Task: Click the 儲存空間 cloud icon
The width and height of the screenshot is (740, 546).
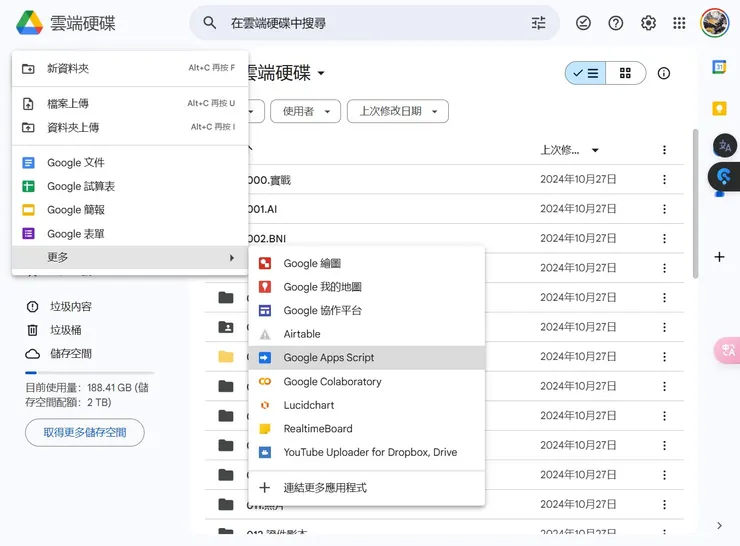Action: (32, 353)
